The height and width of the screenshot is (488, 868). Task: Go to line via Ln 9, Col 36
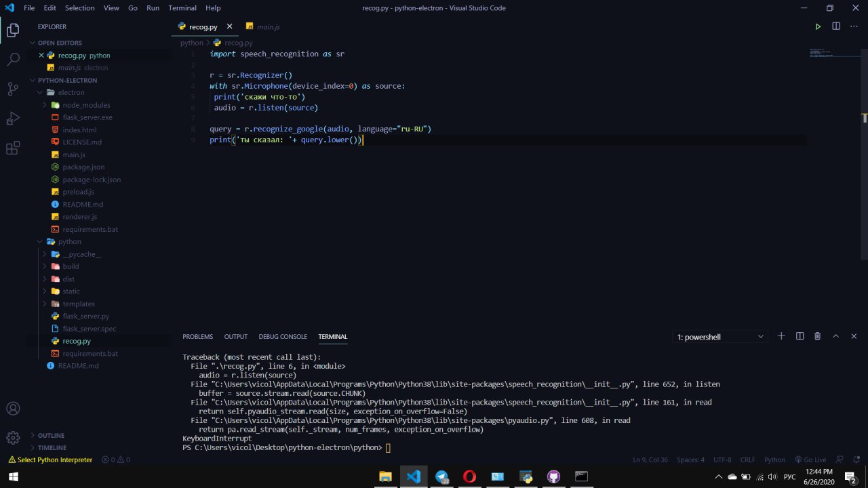point(650,460)
